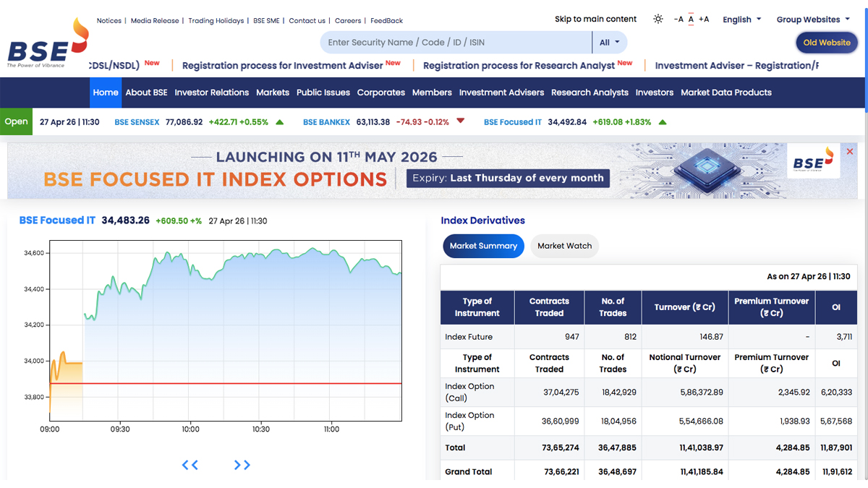This screenshot has height=488, width=868.
Task: Reset font size with the middle A
Action: [691, 20]
